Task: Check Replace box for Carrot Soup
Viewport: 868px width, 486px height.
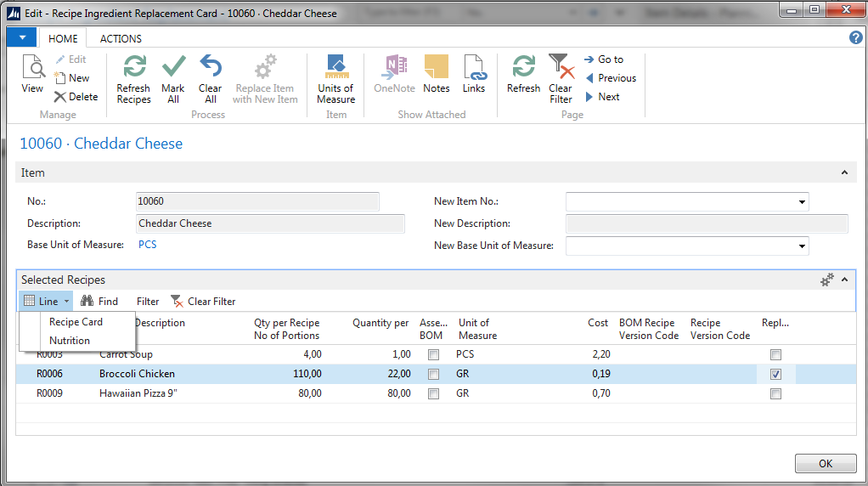Action: 775,354
